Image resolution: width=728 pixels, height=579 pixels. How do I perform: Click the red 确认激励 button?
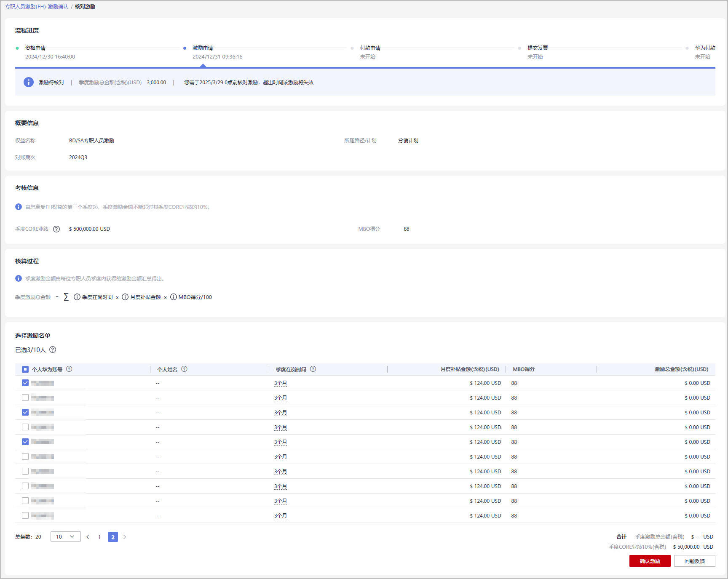pyautogui.click(x=650, y=561)
